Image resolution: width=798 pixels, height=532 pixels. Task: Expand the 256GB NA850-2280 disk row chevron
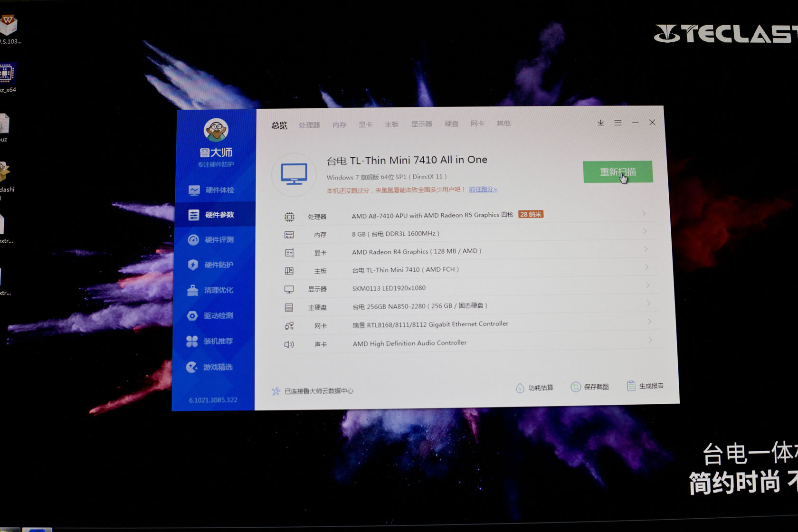coord(649,303)
